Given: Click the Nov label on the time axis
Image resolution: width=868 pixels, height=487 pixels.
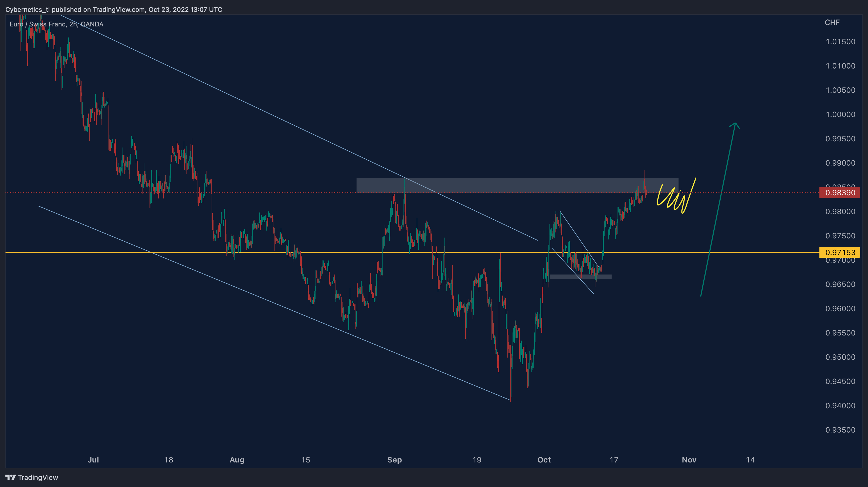Looking at the screenshot, I should (689, 460).
